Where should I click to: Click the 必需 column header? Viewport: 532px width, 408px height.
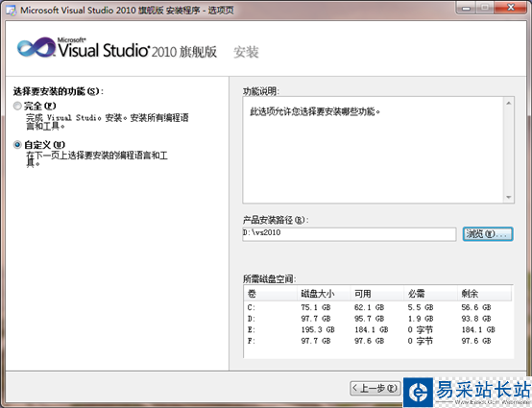pos(430,294)
